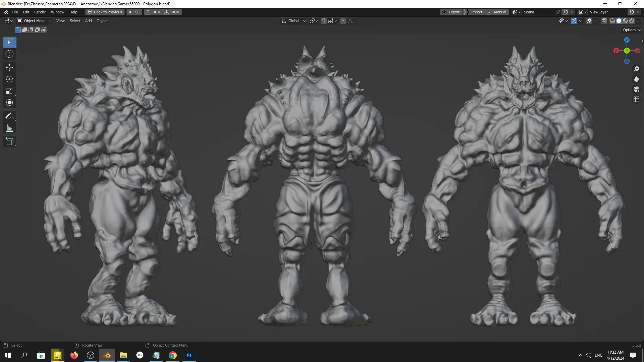Click the upload RUV button
Viewport: 644px width, 362px height.
[153, 12]
